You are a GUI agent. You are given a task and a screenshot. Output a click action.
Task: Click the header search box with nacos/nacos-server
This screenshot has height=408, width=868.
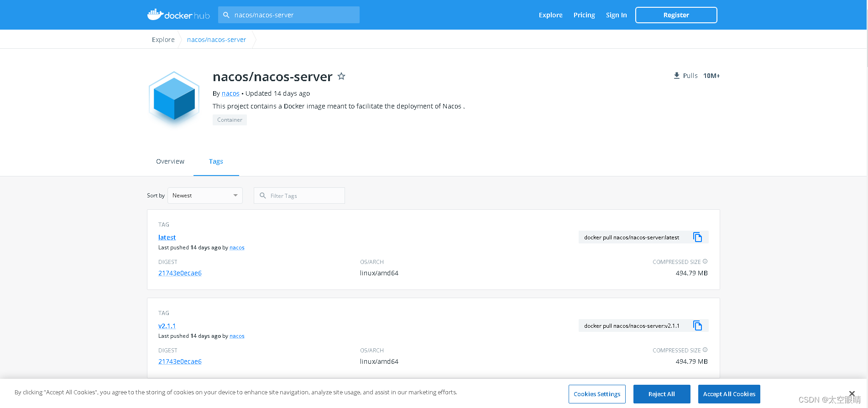[x=289, y=15]
